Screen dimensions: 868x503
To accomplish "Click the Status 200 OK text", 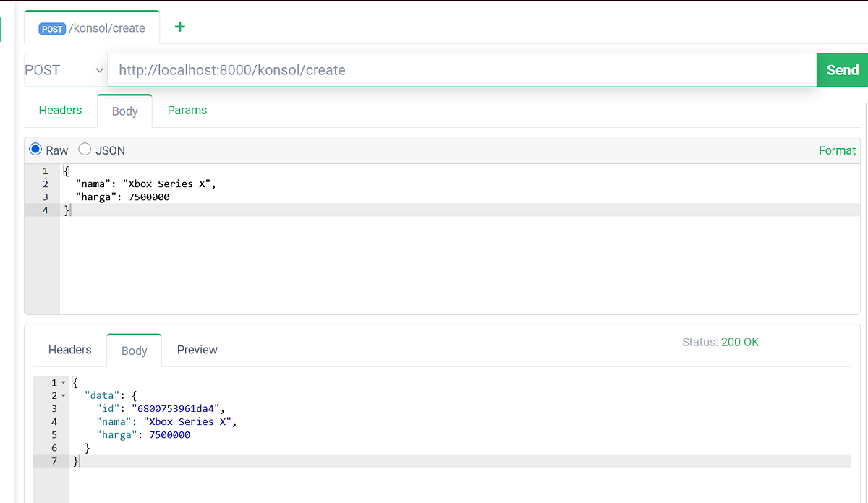I will (x=720, y=342).
